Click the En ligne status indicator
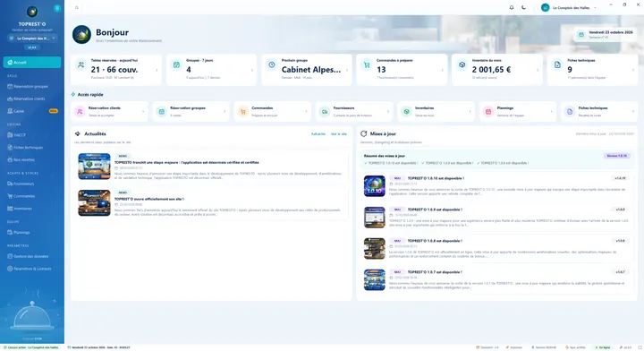 (x=603, y=347)
